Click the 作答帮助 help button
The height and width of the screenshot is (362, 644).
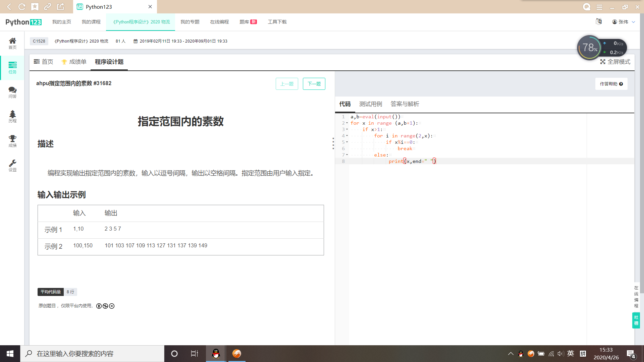[611, 84]
